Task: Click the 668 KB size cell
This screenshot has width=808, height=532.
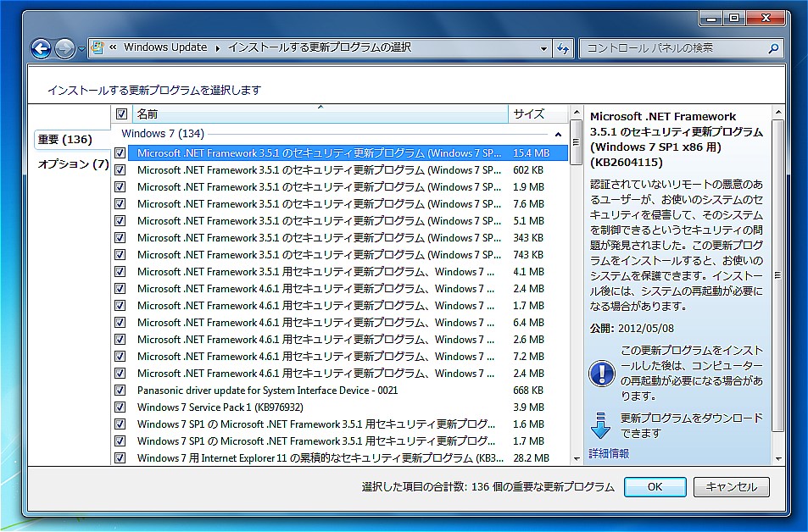Action: (528, 391)
